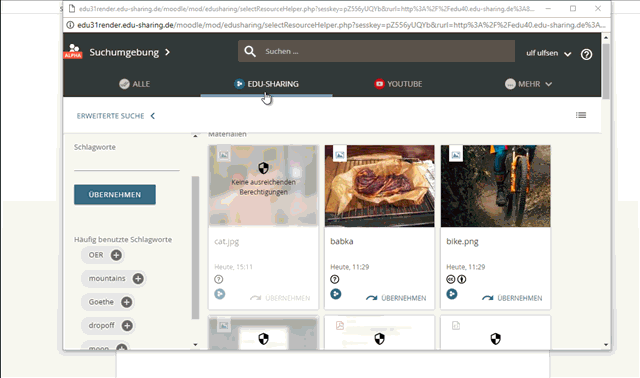
Task: Click the blue ÜBERNEHMEN filter button
Action: point(115,195)
